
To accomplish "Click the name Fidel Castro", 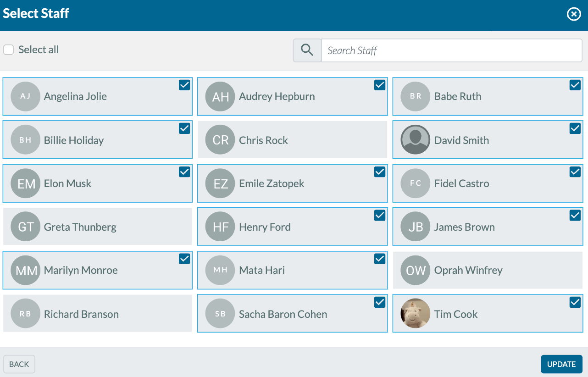I will pyautogui.click(x=461, y=183).
